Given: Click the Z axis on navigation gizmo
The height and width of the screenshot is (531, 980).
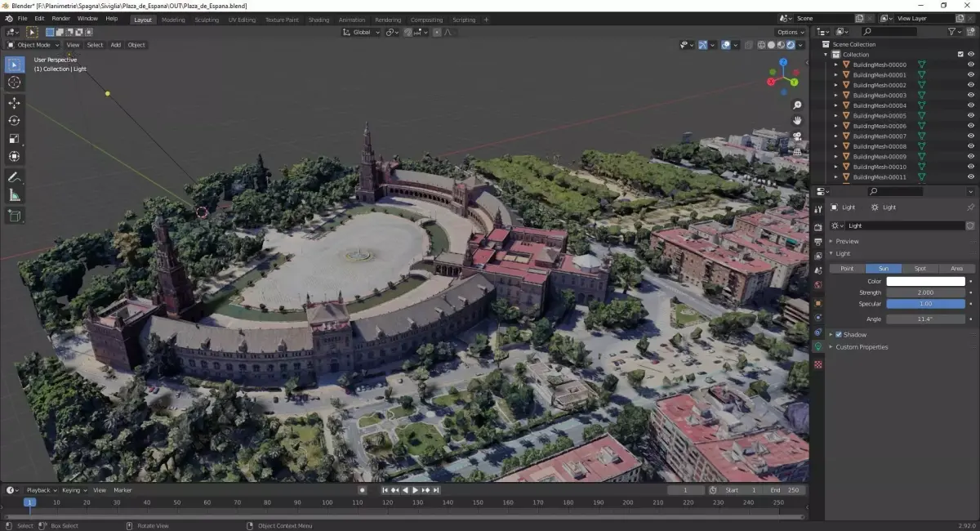Looking at the screenshot, I should [783, 62].
